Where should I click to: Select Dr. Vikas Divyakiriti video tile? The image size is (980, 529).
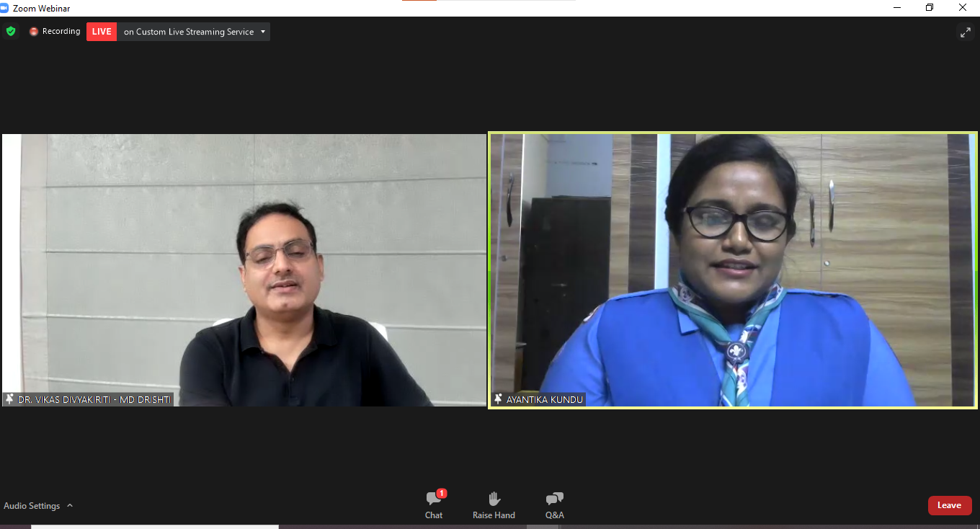(x=244, y=270)
